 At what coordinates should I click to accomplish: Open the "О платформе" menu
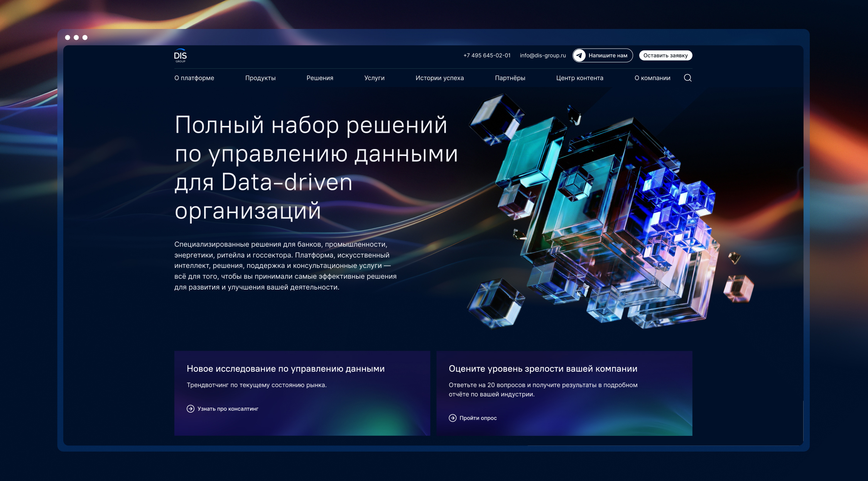[x=194, y=78]
